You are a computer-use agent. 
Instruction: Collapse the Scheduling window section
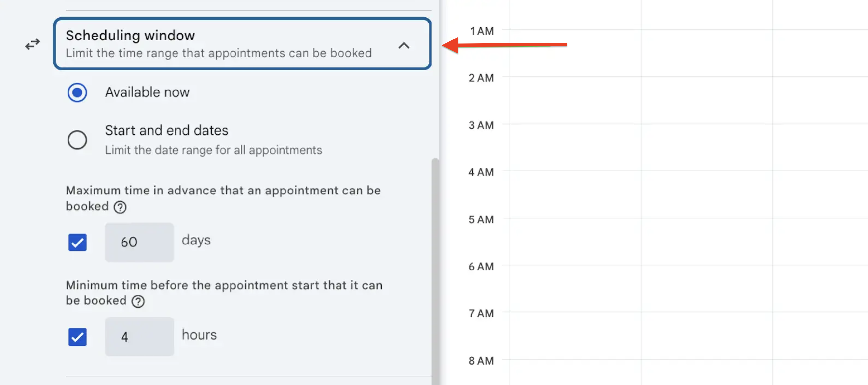(404, 46)
